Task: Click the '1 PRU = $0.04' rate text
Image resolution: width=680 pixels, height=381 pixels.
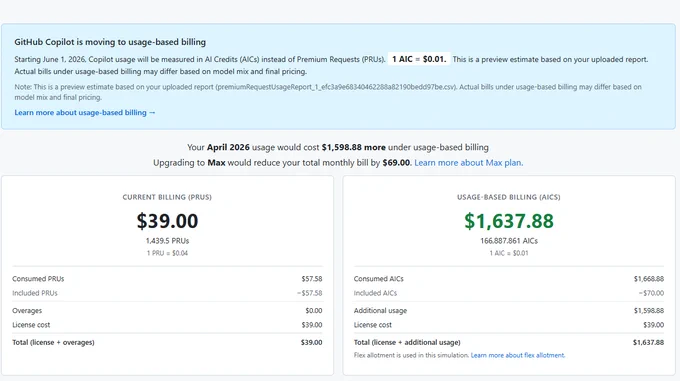Action: 167,253
